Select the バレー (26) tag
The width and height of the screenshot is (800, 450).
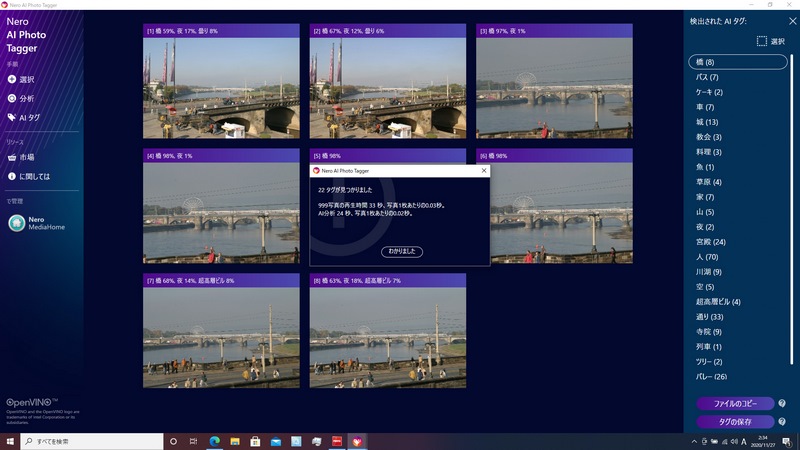pyautogui.click(x=711, y=377)
